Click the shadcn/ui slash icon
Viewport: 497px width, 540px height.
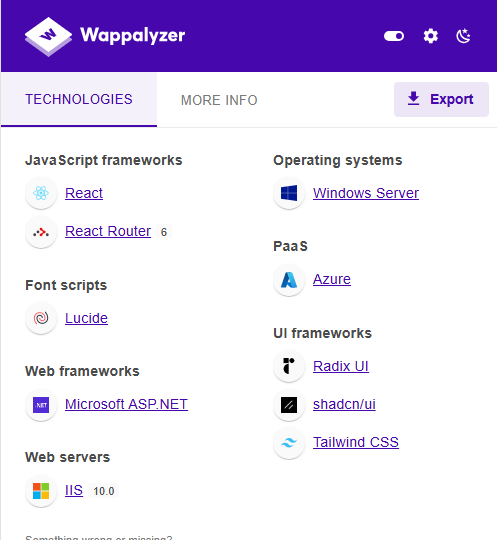(x=289, y=405)
